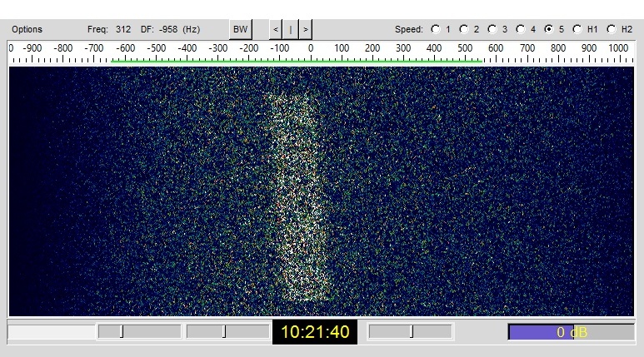
Task: Adjust the first slider left of the clock
Action: coord(140,331)
